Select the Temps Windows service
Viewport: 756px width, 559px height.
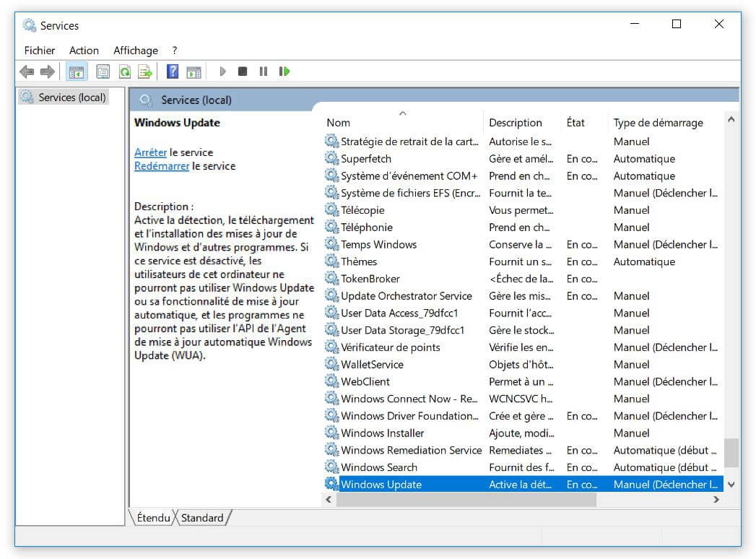pos(523,244)
